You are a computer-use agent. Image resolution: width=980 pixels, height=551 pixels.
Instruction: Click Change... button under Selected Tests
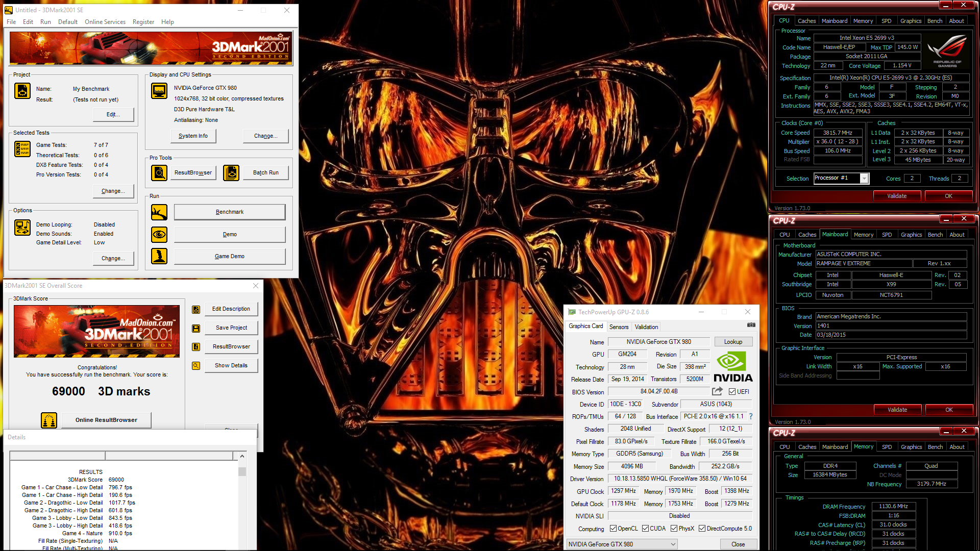(x=113, y=191)
